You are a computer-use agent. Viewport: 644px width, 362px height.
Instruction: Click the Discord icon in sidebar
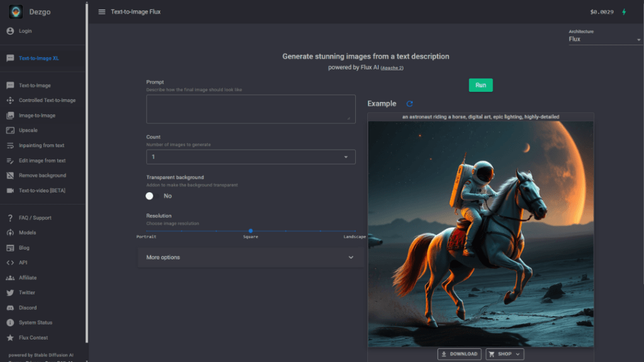10,308
